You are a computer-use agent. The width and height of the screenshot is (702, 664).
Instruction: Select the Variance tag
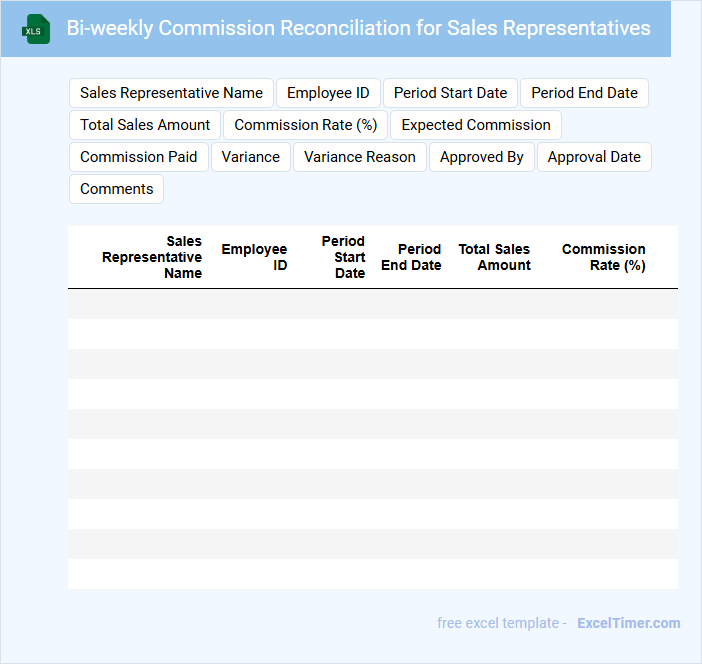coord(251,157)
